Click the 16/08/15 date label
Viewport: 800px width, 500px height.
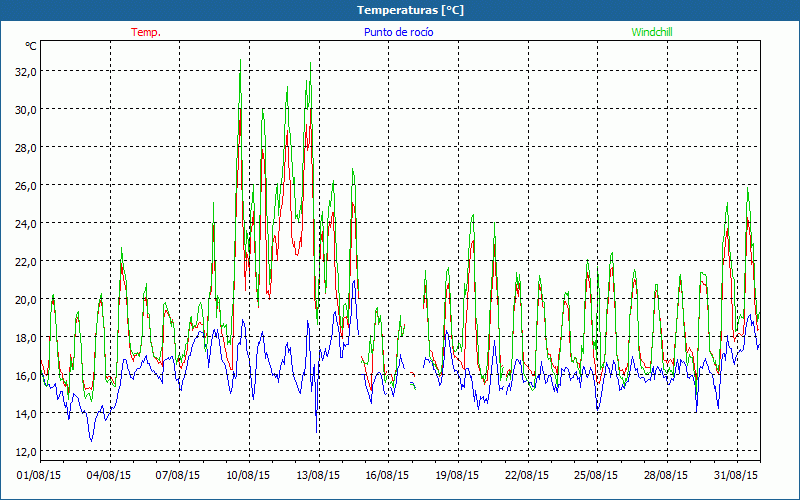[x=387, y=476]
